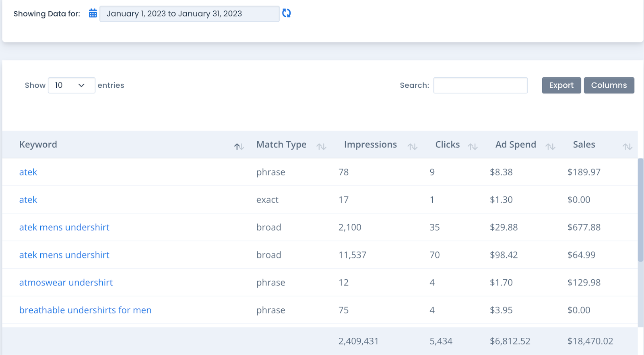Open atek mens undershirt link with 2,100 impressions

coord(64,227)
